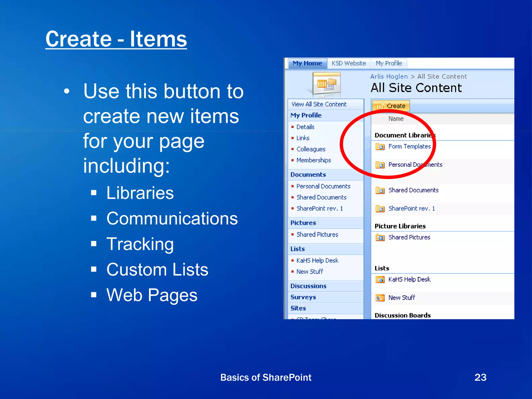This screenshot has height=399, width=532.
Task: Click the KaHS Help Desk list icon
Action: coord(380,280)
